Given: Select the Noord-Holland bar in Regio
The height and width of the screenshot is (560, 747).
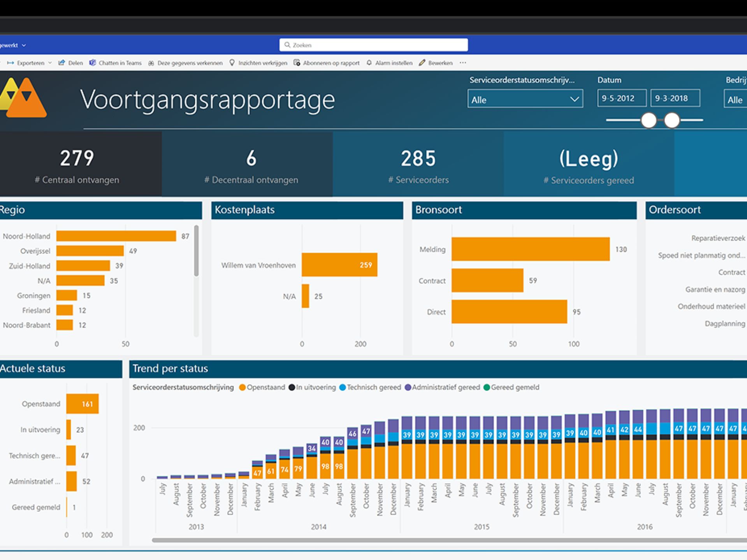Looking at the screenshot, I should (116, 236).
